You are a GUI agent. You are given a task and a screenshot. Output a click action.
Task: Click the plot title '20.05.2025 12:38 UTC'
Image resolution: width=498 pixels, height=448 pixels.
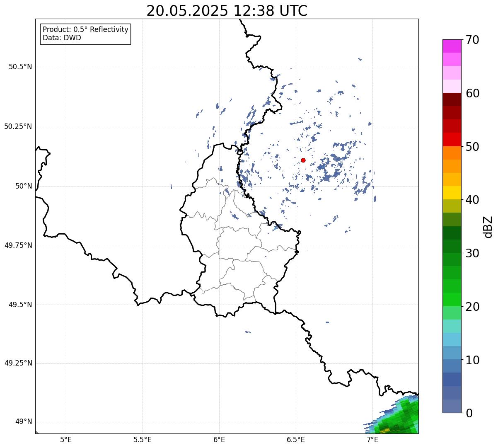[227, 11]
